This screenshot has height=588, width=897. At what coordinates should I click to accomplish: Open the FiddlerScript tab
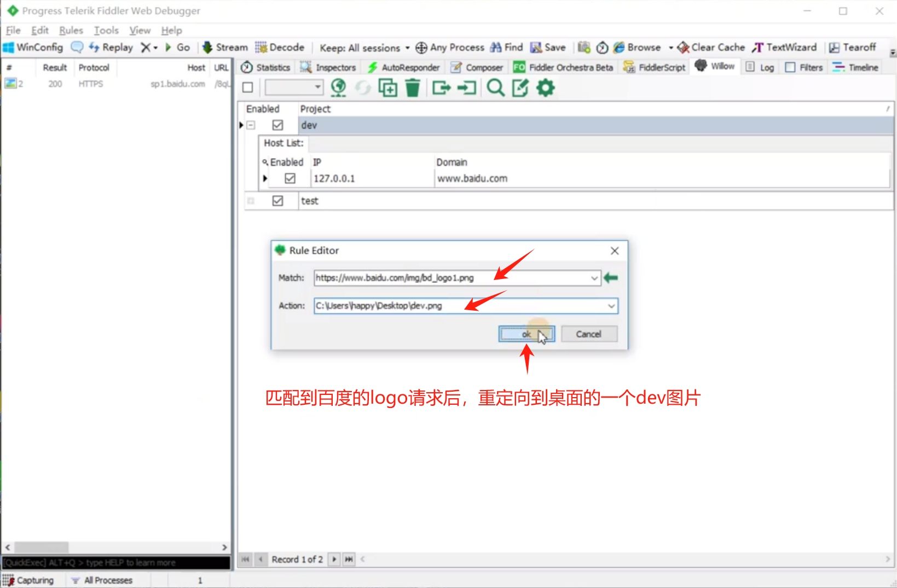coord(655,67)
